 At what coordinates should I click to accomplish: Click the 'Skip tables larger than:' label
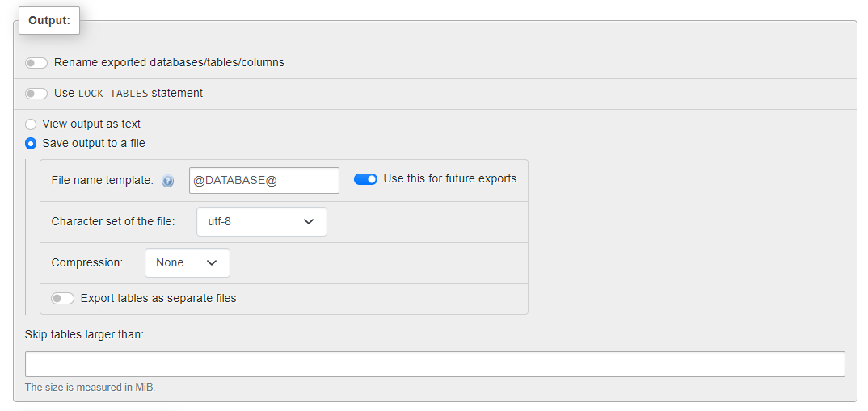pos(84,334)
